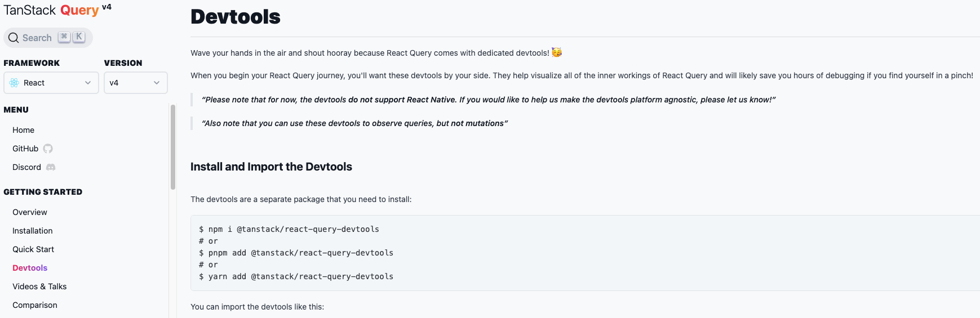Click the npm install command line
Screen dimensions: 980x318
point(289,229)
